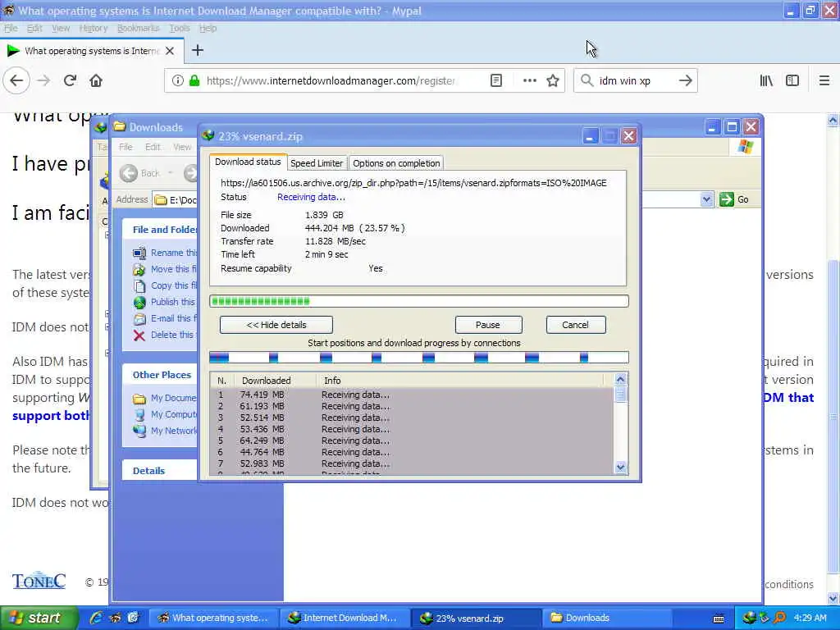Click connections progress segment bar
Screen dimensions: 840x630
coord(419,358)
